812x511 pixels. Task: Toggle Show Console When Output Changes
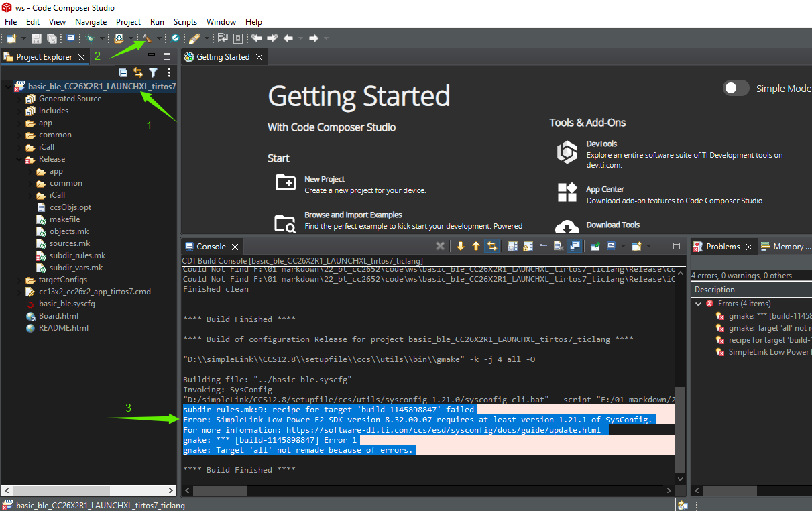[x=574, y=246]
